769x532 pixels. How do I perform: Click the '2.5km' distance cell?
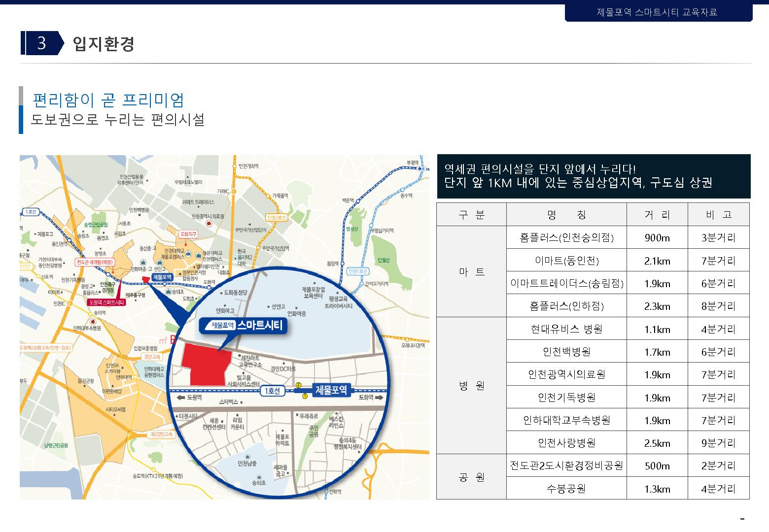click(657, 443)
